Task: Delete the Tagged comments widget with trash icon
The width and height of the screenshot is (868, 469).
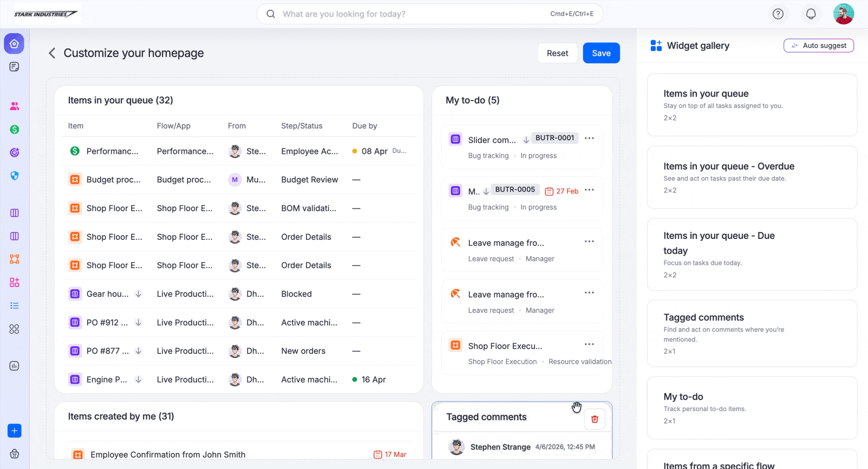Action: 594,419
